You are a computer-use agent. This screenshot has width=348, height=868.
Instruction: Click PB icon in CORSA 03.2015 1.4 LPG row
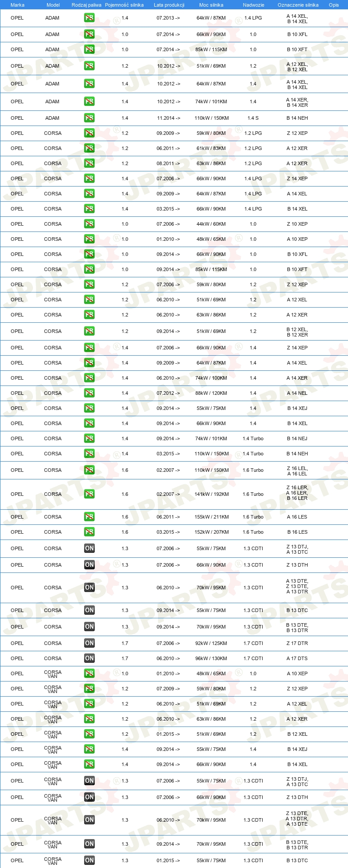click(x=89, y=209)
